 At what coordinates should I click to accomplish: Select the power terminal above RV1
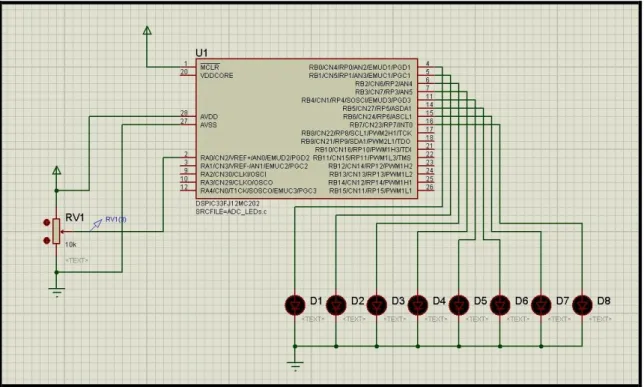(x=57, y=170)
